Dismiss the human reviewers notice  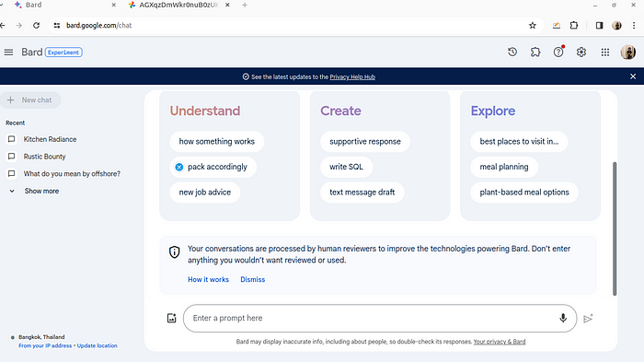coord(253,279)
